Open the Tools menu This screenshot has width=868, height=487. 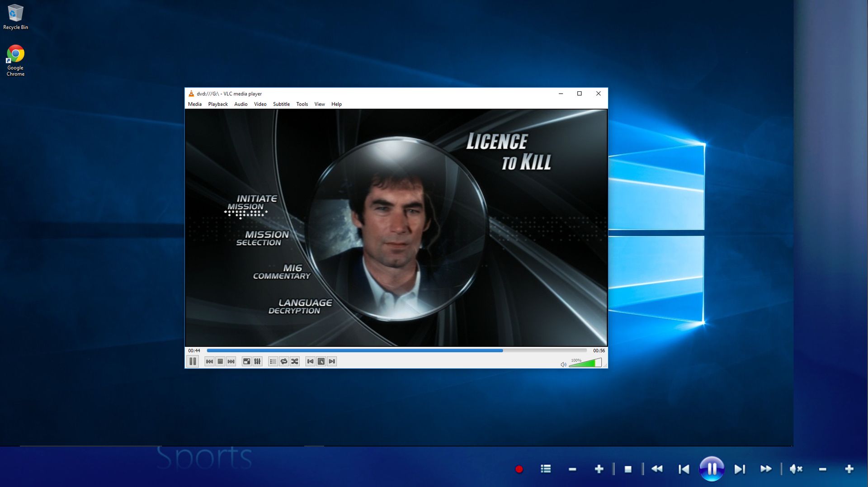tap(302, 104)
